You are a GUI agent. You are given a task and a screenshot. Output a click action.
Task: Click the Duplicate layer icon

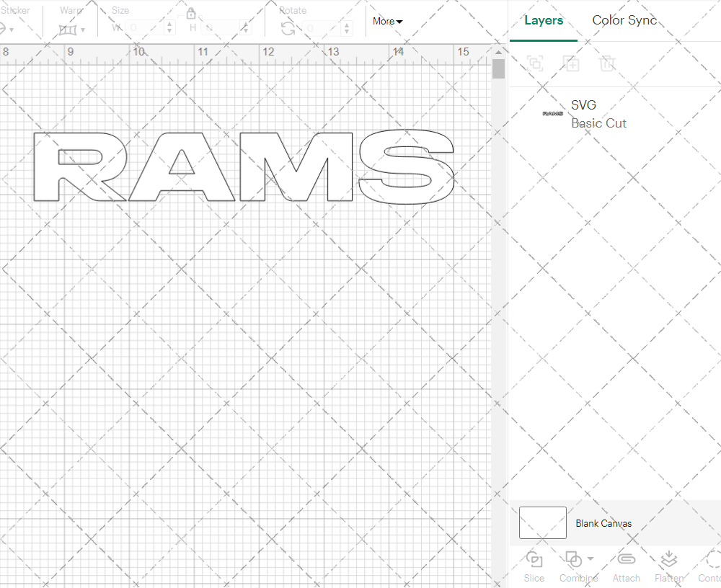571,63
